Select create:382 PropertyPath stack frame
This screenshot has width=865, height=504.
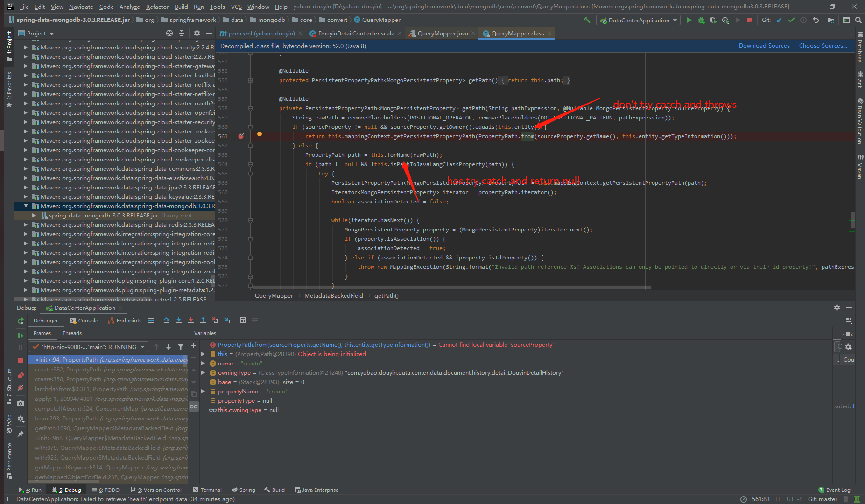pyautogui.click(x=107, y=370)
